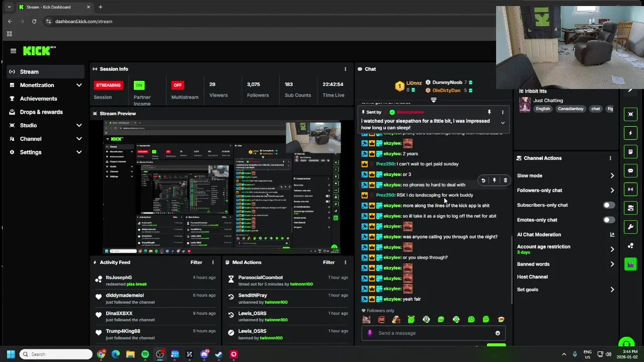Viewport: 644px width, 362px height.
Task: Click the lightning bolt sidebar icon
Action: (x=630, y=133)
